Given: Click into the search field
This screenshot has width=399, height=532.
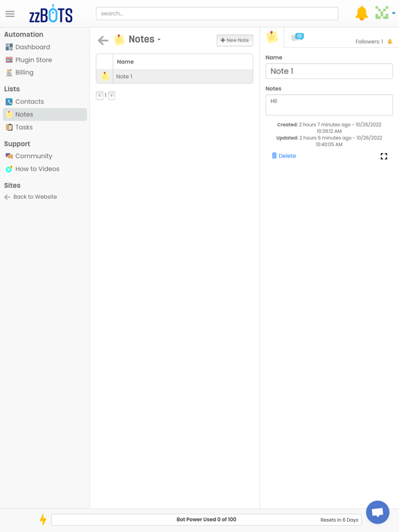Looking at the screenshot, I should (x=217, y=14).
